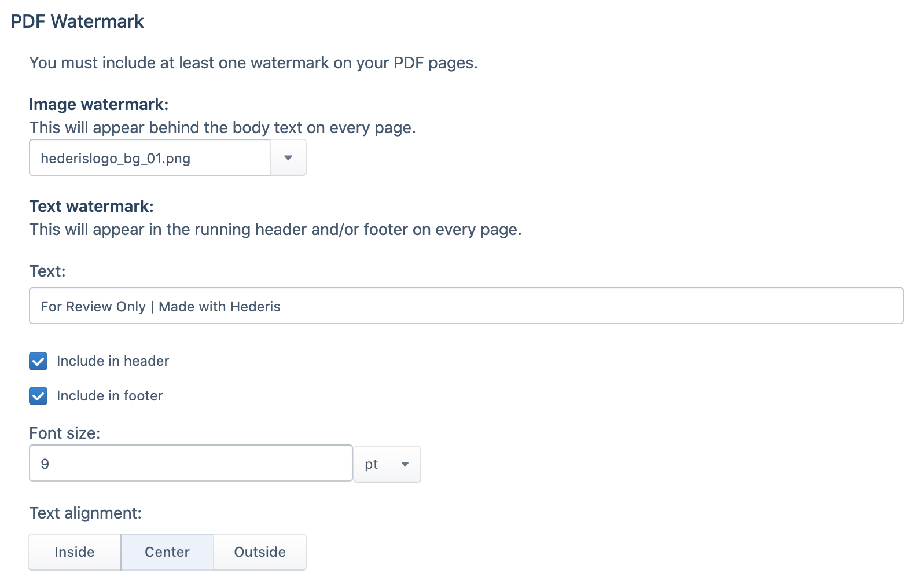The width and height of the screenshot is (919, 588).
Task: Select Outside text alignment
Action: (x=260, y=552)
